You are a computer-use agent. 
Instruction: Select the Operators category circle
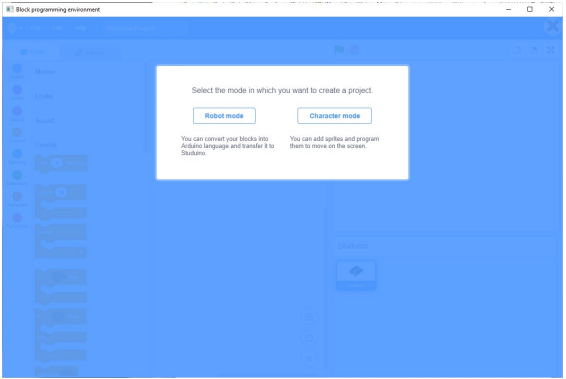pyautogui.click(x=17, y=175)
